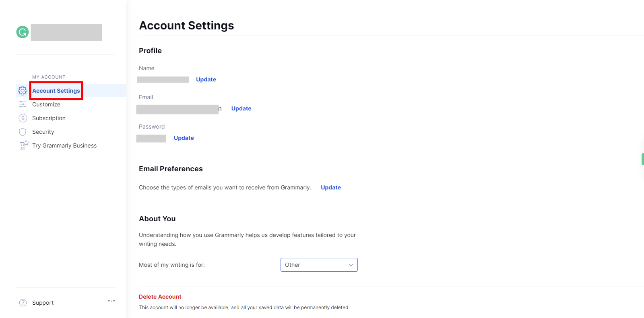Go to the Customize section

(x=46, y=104)
